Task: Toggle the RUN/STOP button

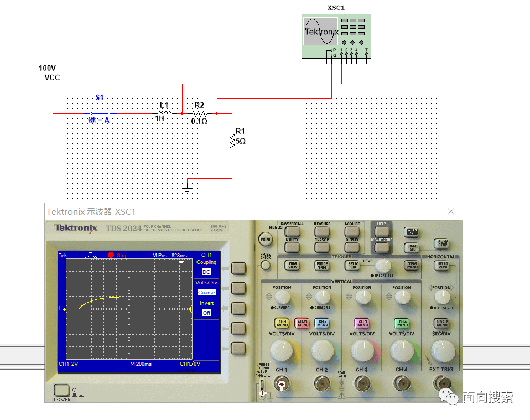Action: click(442, 243)
